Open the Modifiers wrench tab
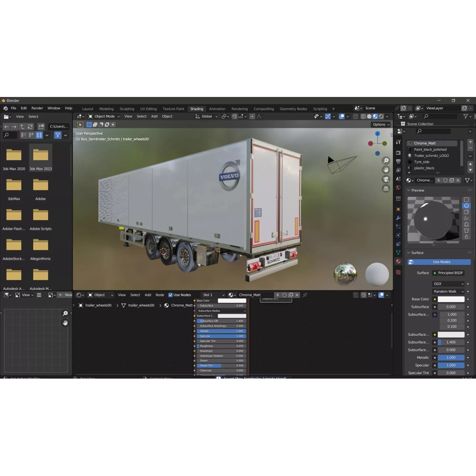 point(398,218)
